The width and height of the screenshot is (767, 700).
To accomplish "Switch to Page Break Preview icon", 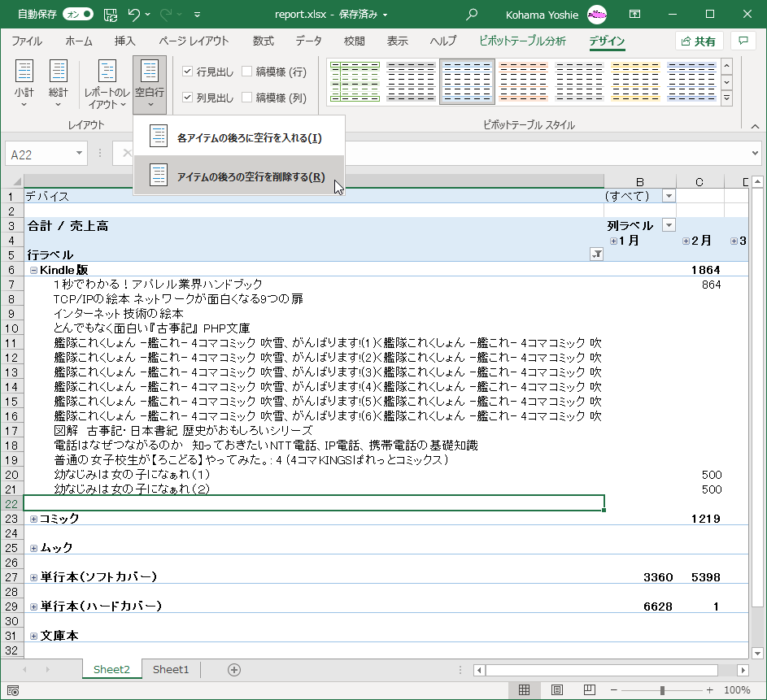I will pos(590,689).
